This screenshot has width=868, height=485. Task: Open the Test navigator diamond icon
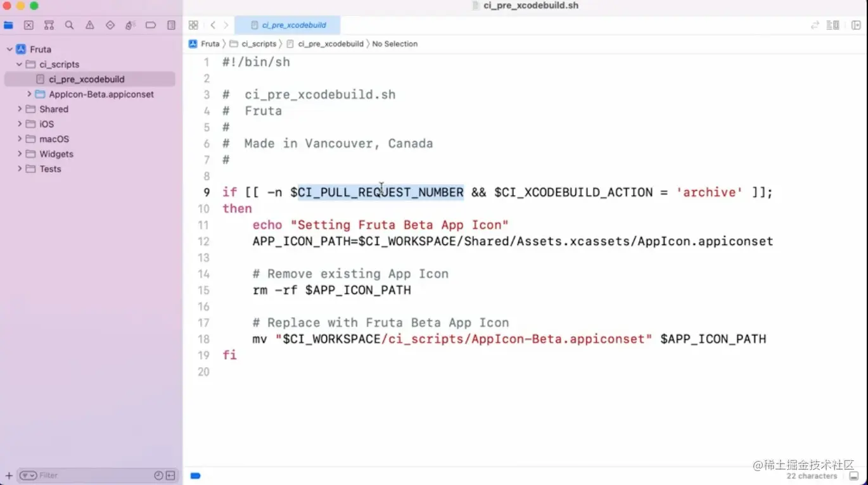110,25
